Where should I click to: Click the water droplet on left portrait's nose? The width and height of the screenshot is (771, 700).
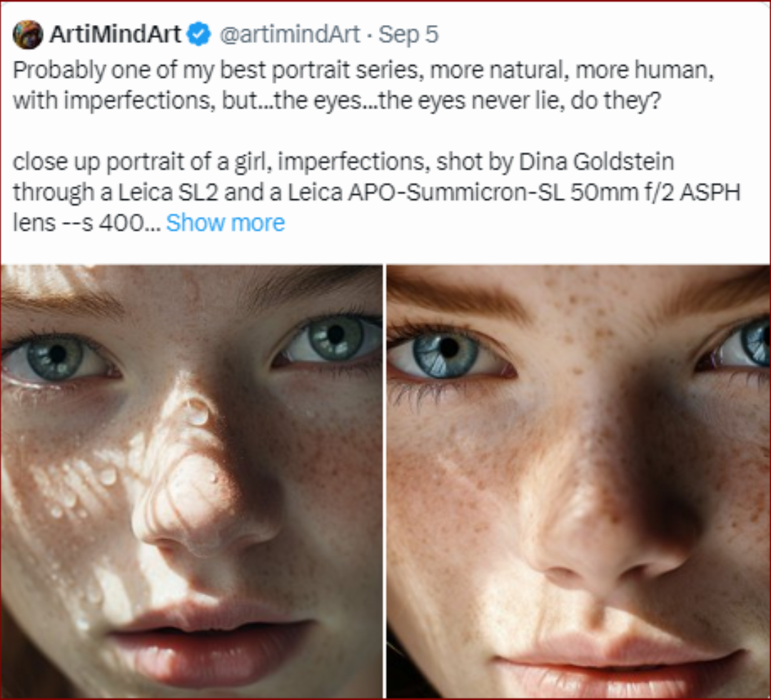coord(196,412)
